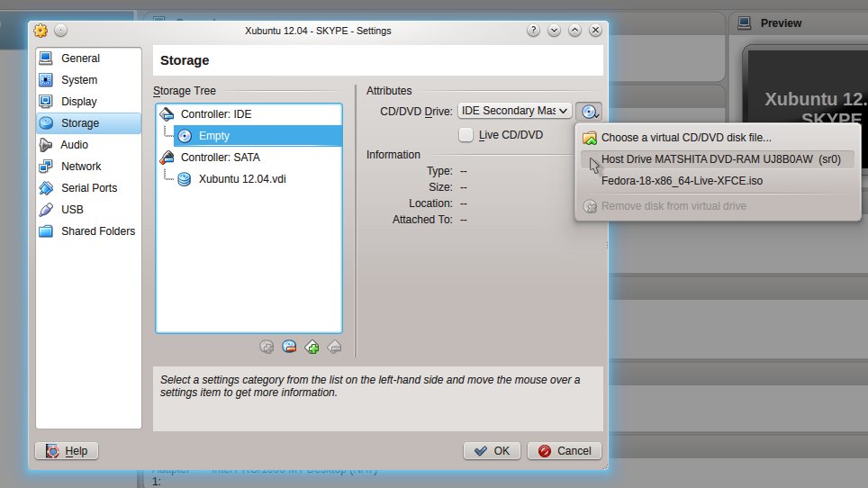The image size is (868, 488).
Task: Click the Audio speaker icon in sidebar
Action: coord(46,144)
